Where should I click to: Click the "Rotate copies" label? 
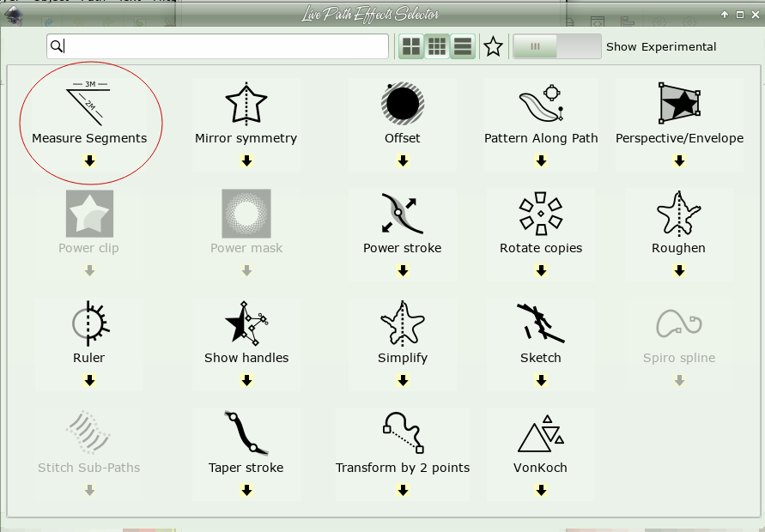click(x=541, y=248)
